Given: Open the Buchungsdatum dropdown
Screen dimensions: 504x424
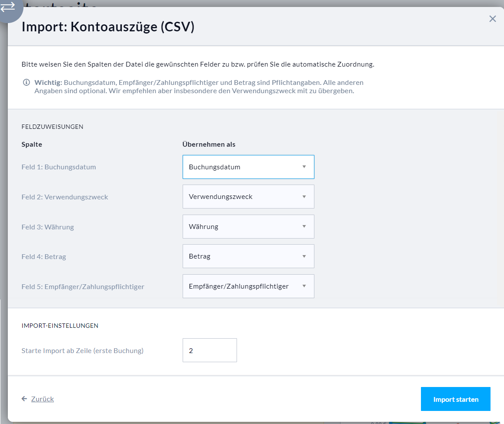Looking at the screenshot, I should 248,167.
